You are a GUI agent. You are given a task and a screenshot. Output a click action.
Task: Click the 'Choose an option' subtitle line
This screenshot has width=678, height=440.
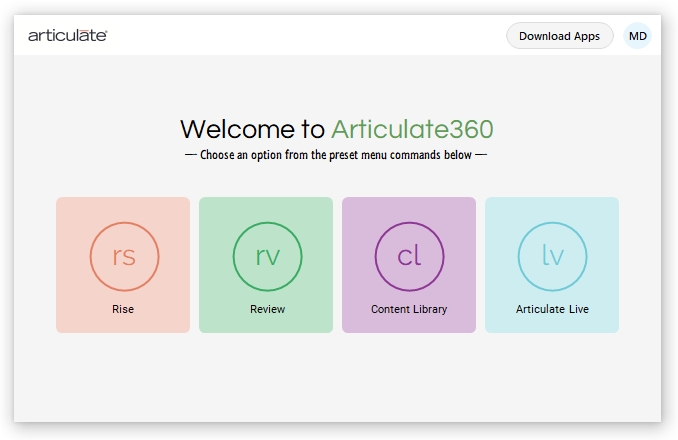click(336, 155)
